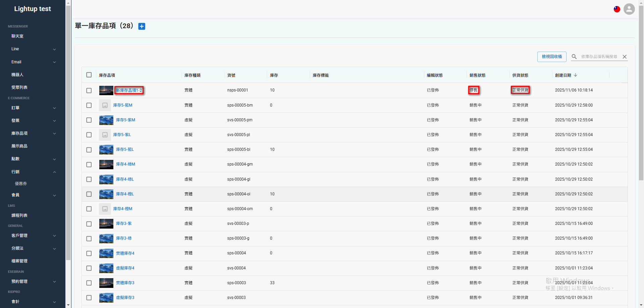644x308 pixels.
Task: Expand the Email sidebar section
Action: pyautogui.click(x=33, y=62)
